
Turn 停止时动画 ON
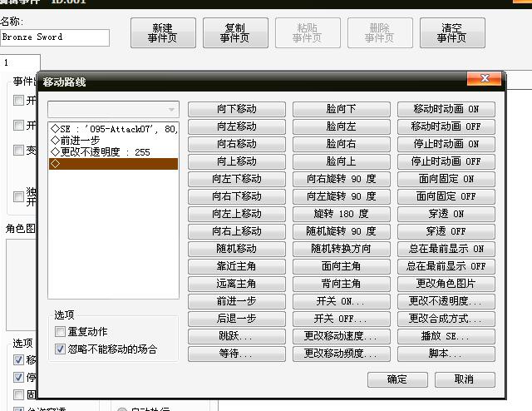446,144
